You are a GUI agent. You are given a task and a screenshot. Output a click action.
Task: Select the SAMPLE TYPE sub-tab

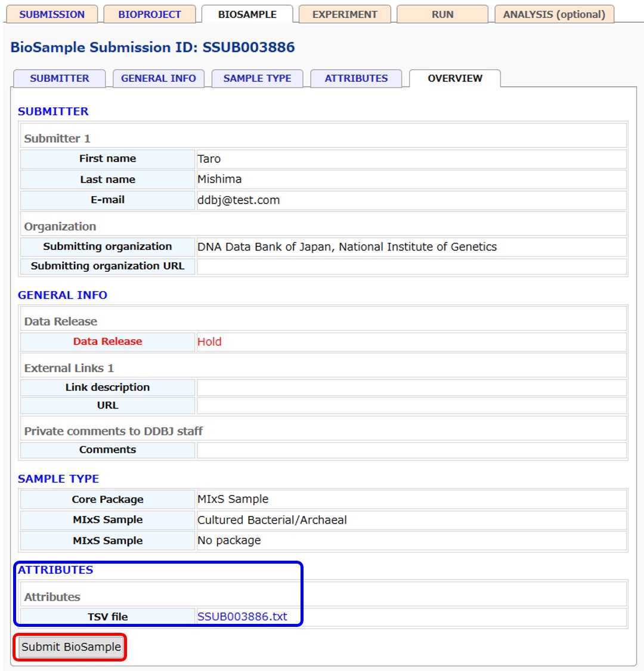click(x=257, y=78)
